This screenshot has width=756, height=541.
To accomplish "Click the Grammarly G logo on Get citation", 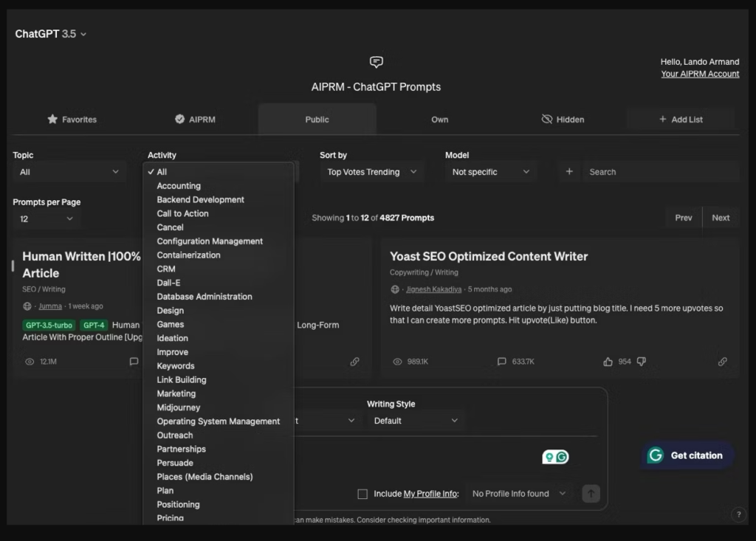I will point(656,455).
